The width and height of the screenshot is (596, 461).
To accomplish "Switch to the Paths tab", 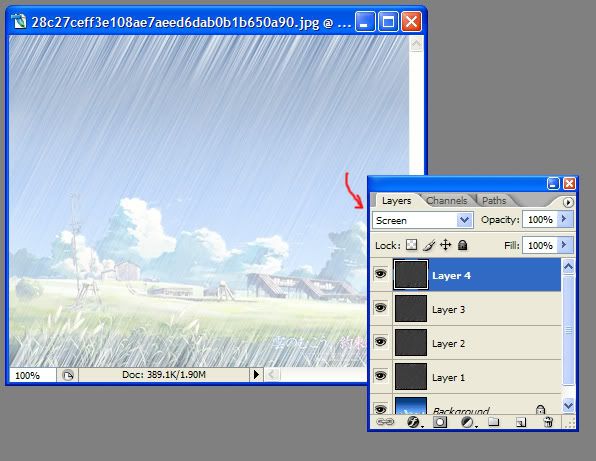I will click(494, 200).
